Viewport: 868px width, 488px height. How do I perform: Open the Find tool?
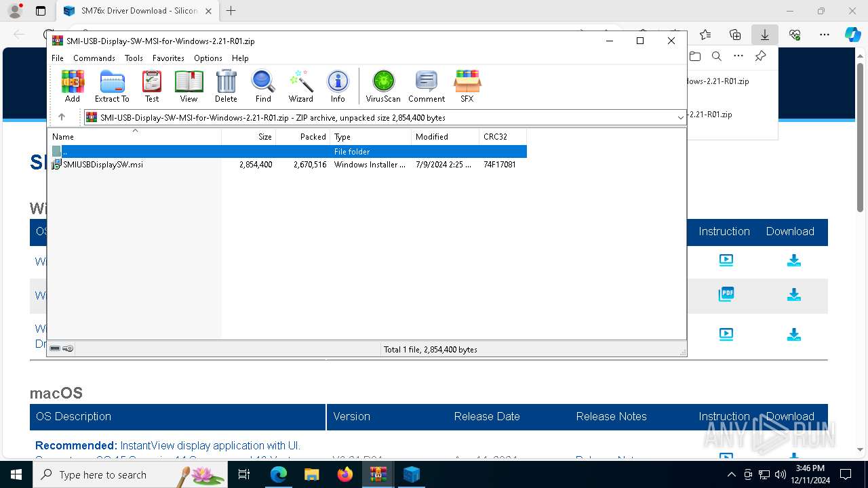[x=263, y=86]
